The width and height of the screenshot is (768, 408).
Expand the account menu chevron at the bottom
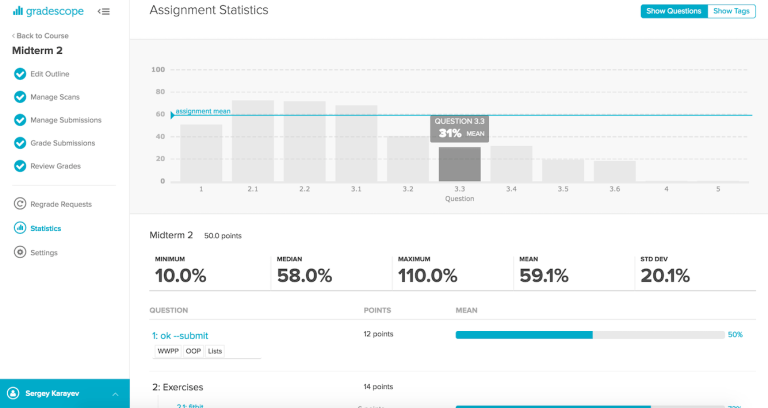point(114,394)
